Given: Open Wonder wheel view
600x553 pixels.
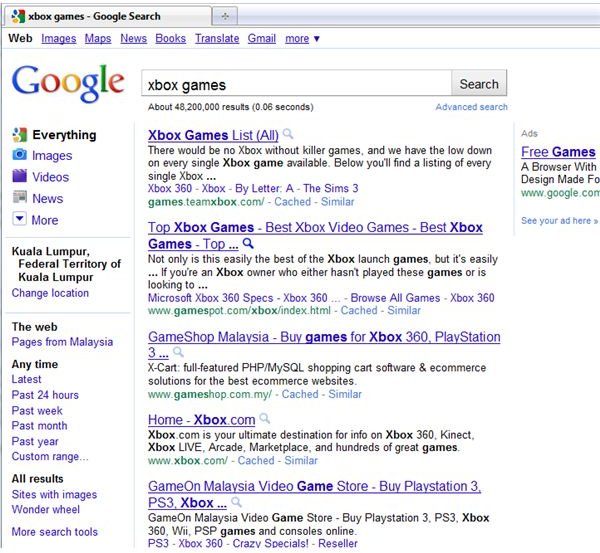Looking at the screenshot, I should [x=46, y=510].
